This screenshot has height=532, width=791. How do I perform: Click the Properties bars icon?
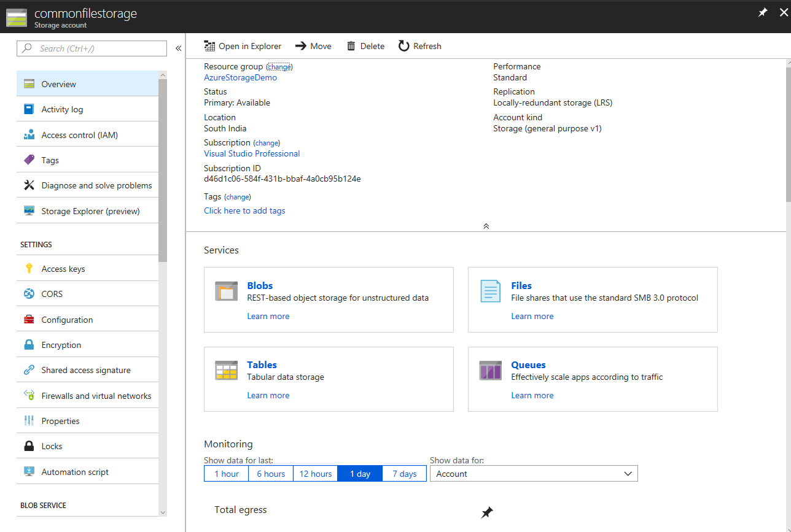(29, 421)
